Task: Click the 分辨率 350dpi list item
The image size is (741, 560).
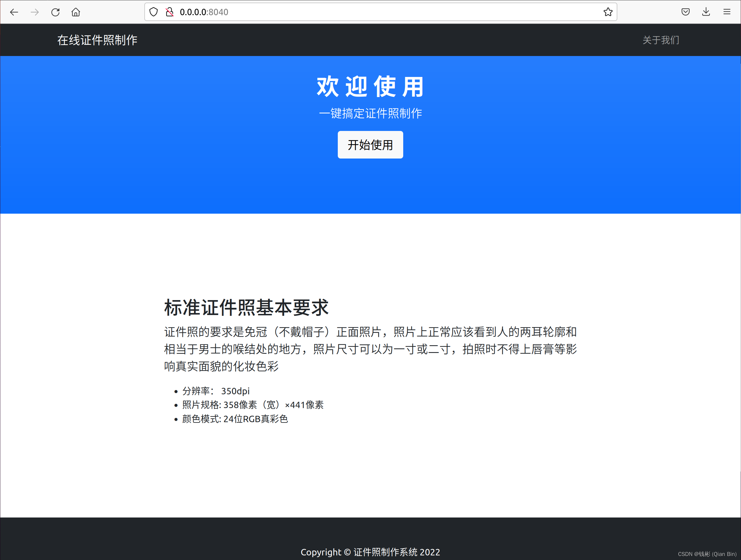Action: 216,391
